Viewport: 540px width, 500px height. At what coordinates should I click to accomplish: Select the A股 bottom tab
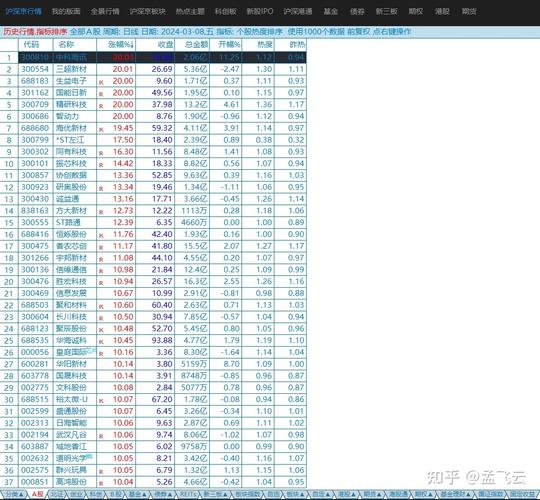tap(38, 494)
